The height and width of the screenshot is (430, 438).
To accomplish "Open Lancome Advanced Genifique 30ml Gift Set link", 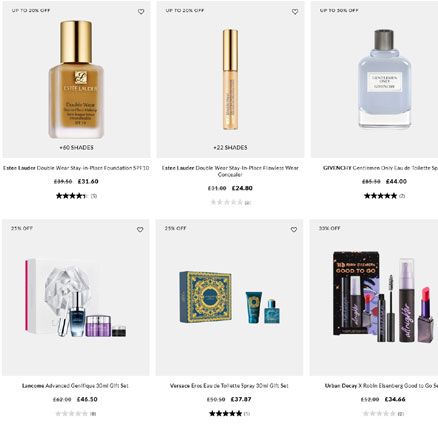I will click(75, 386).
